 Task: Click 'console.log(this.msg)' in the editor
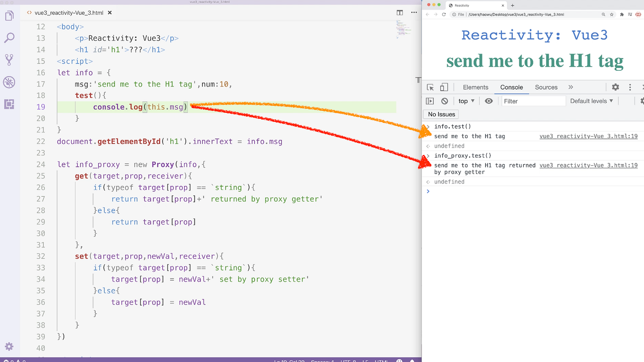pos(141,107)
